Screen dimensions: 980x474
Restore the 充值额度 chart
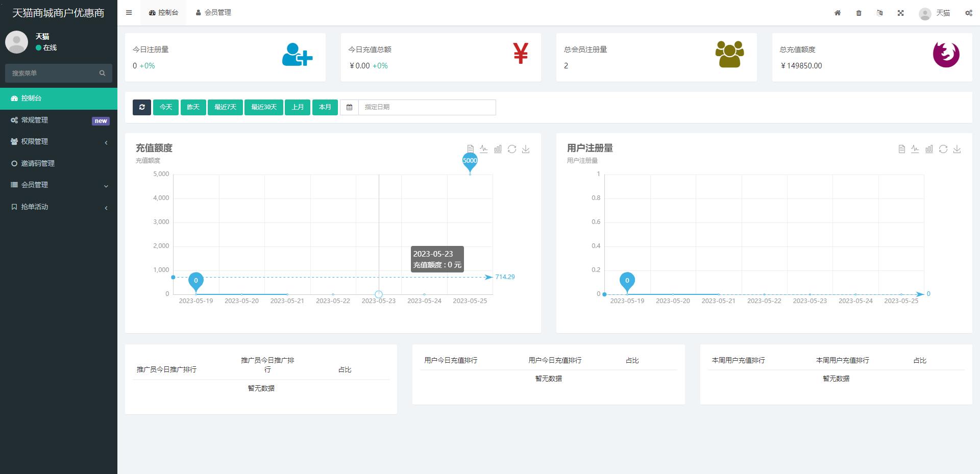(512, 149)
